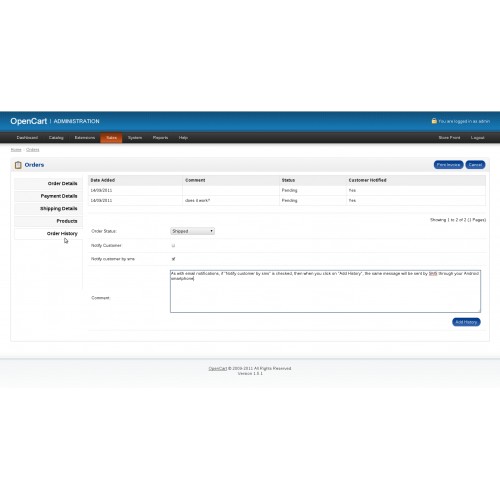Switch to the Payment Details tab

[48, 196]
